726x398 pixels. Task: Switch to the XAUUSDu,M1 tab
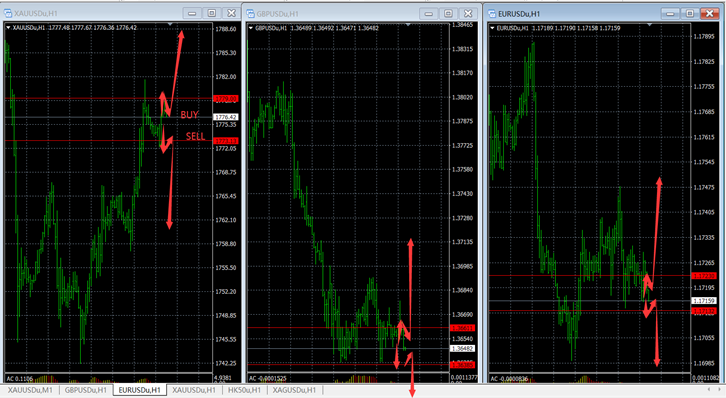[30, 390]
